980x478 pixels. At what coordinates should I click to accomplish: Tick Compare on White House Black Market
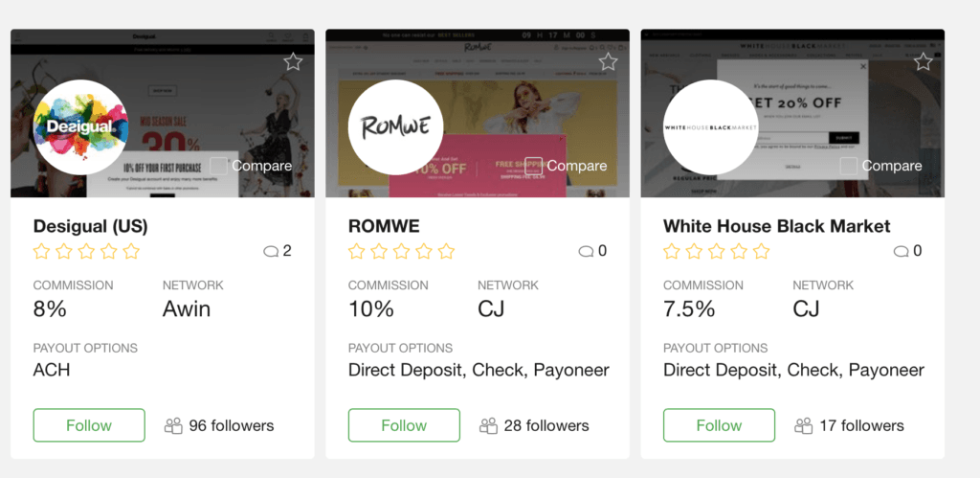848,166
